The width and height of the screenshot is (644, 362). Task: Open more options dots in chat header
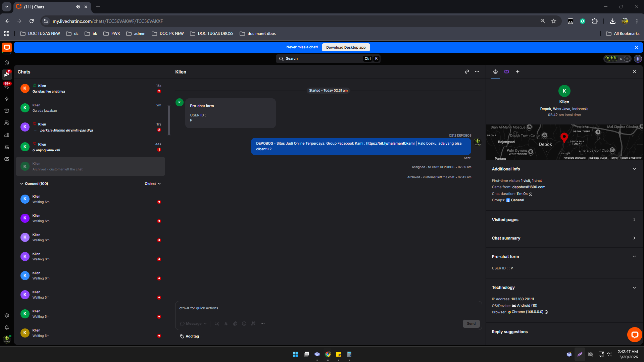pyautogui.click(x=477, y=72)
